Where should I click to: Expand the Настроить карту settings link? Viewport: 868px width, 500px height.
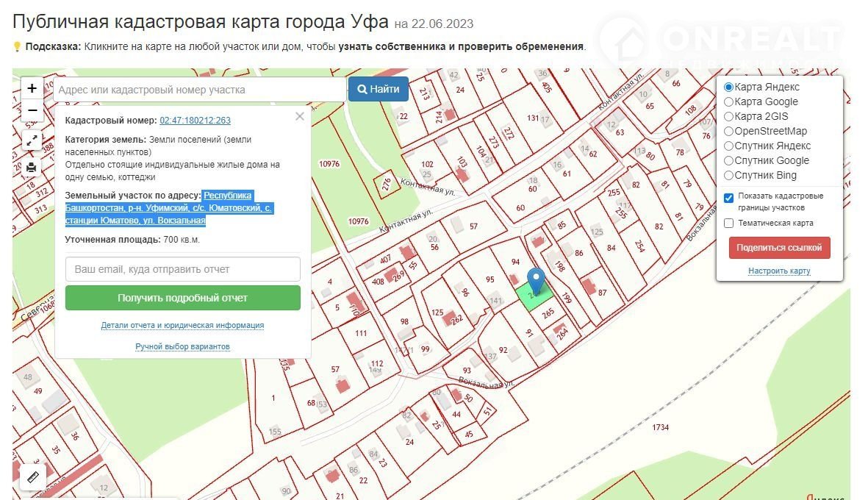pos(779,271)
